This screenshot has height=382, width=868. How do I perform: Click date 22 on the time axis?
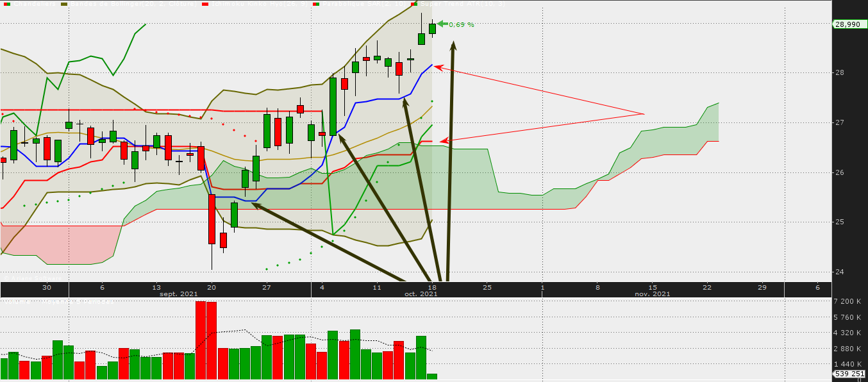point(707,287)
